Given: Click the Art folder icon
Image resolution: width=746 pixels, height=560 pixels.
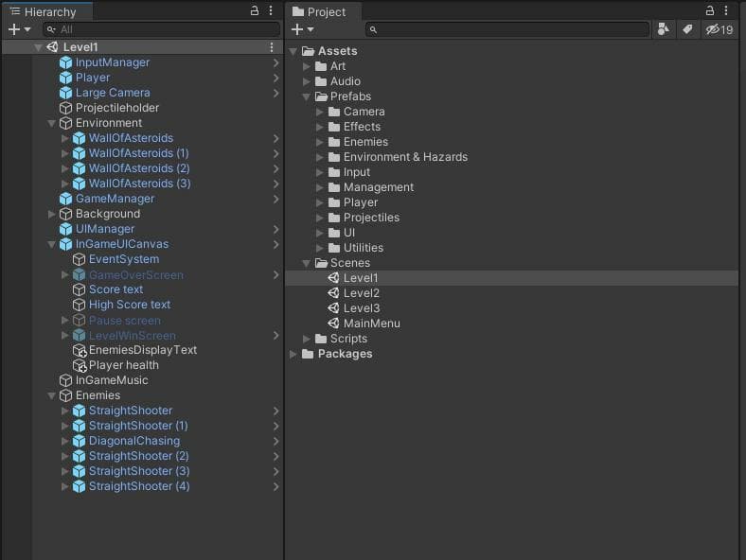Looking at the screenshot, I should click(x=321, y=66).
